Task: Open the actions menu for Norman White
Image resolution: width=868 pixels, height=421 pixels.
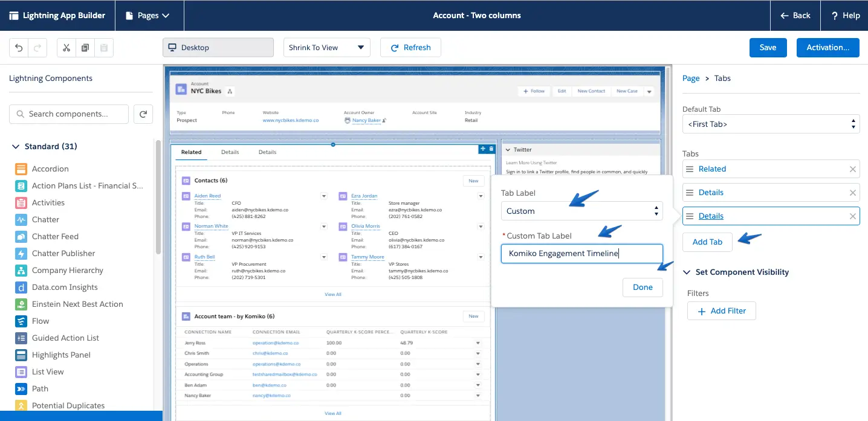Action: tap(324, 227)
